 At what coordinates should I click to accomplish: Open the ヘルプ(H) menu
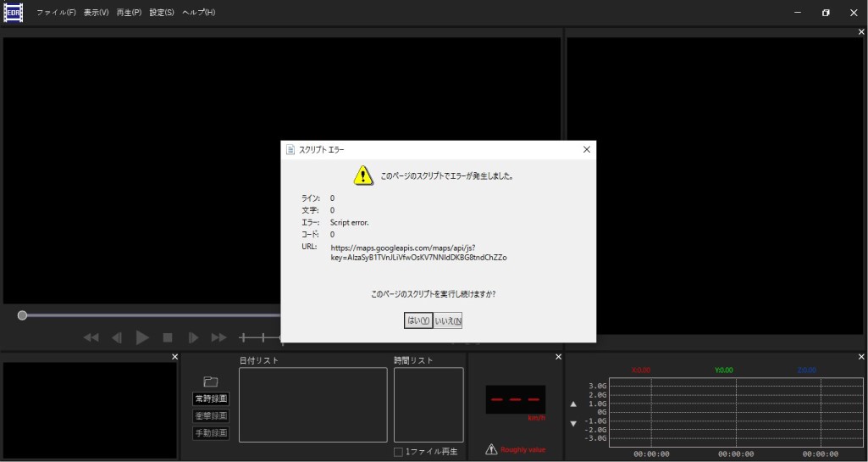click(198, 12)
